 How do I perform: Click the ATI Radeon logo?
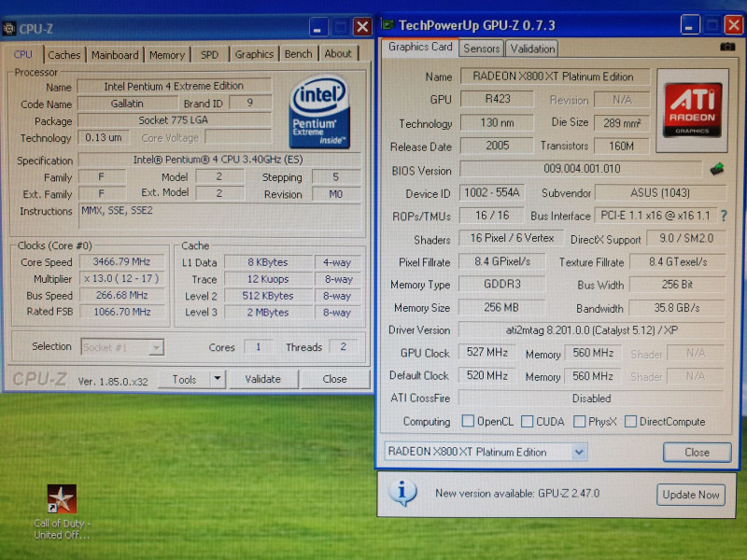point(692,110)
